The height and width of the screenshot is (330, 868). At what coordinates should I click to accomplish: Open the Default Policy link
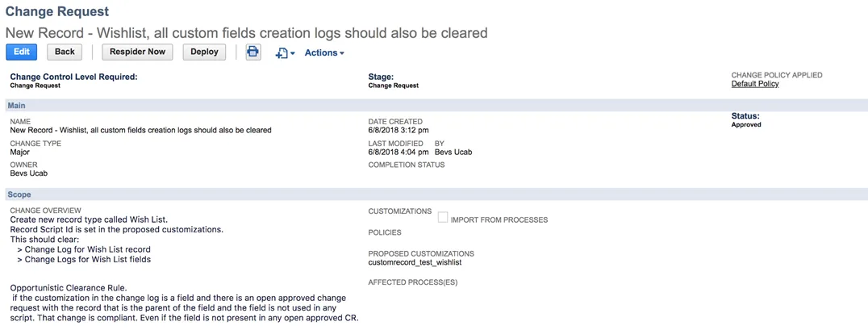pyautogui.click(x=755, y=84)
